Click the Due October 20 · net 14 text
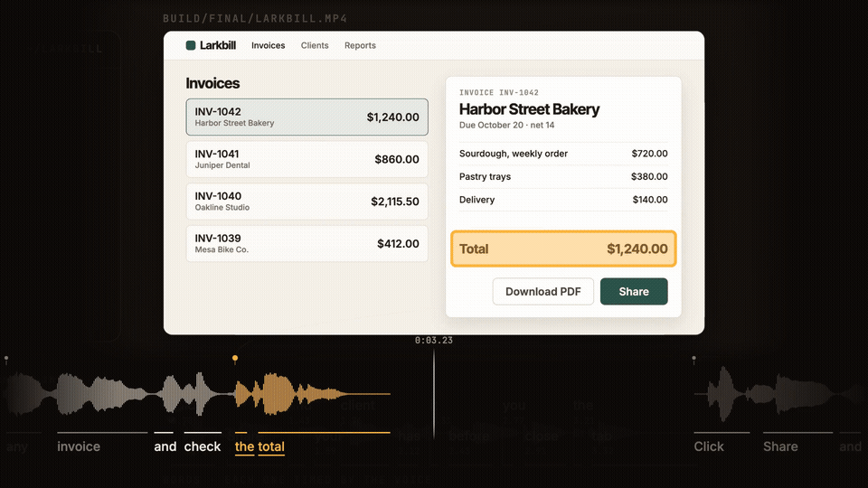Viewport: 868px width, 488px height. [x=506, y=125]
